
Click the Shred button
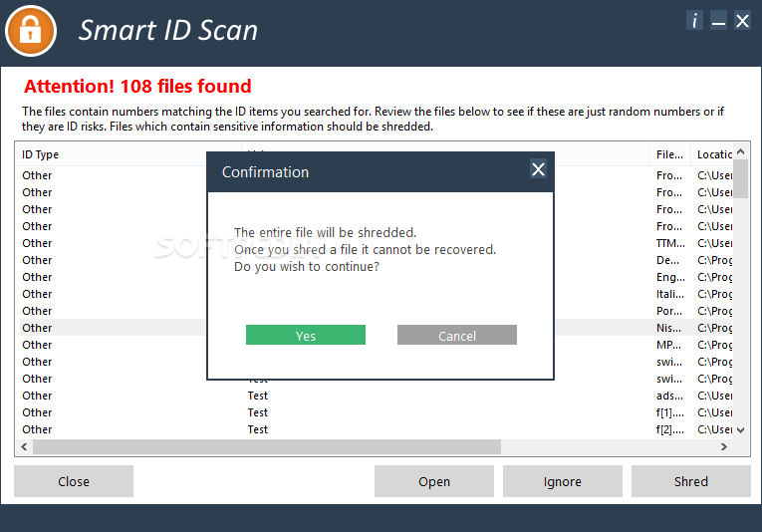point(690,481)
